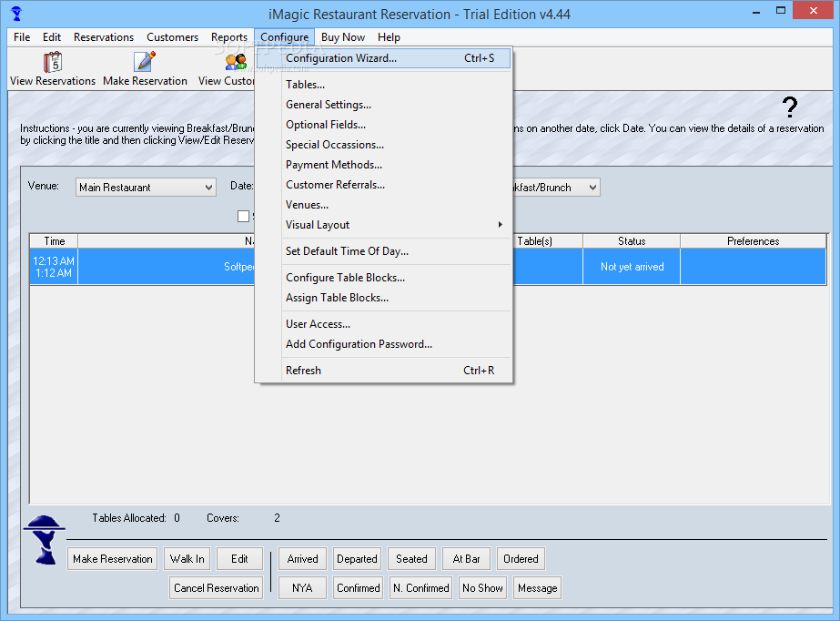This screenshot has width=840, height=621.
Task: Click the View Reservations calendar icon
Action: (53, 62)
